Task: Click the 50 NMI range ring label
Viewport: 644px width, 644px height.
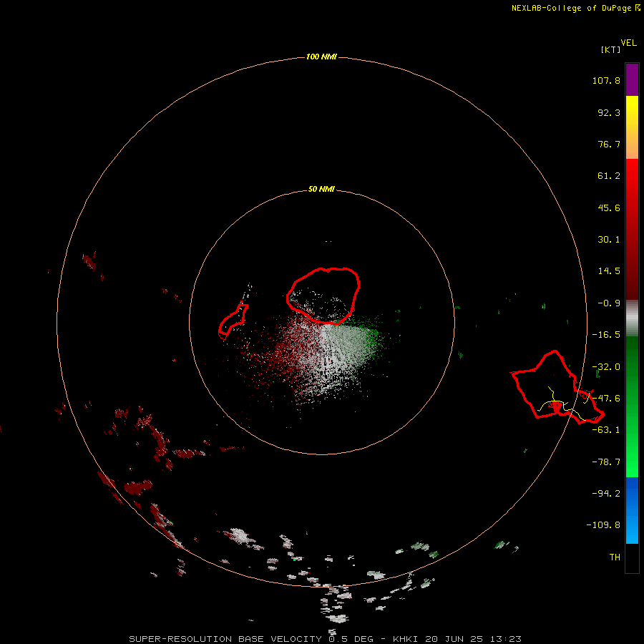Action: point(321,189)
